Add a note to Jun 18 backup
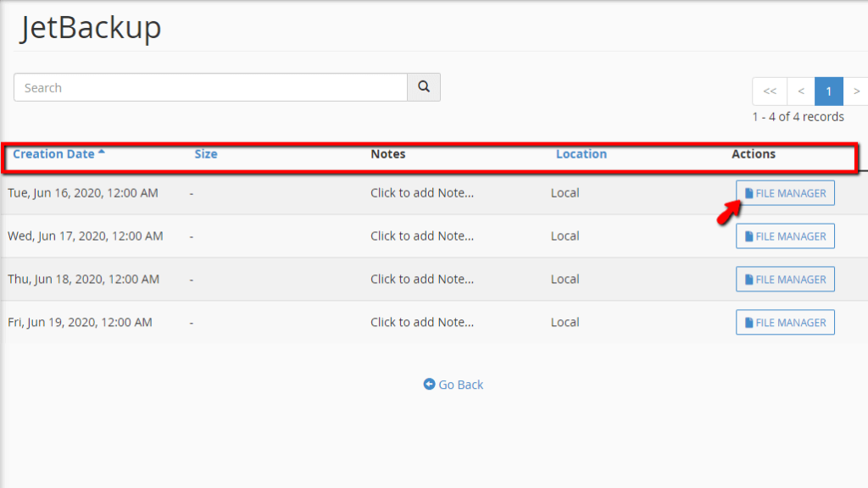868x488 pixels. tap(422, 280)
